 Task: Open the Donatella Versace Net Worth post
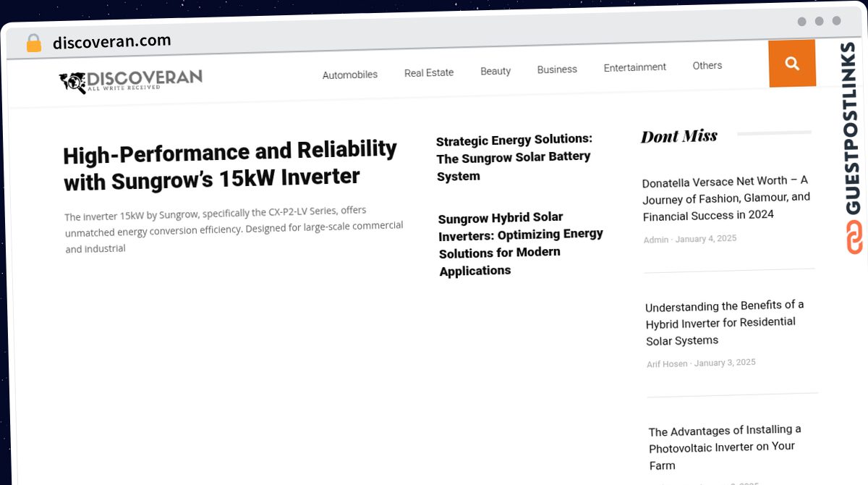pos(726,198)
